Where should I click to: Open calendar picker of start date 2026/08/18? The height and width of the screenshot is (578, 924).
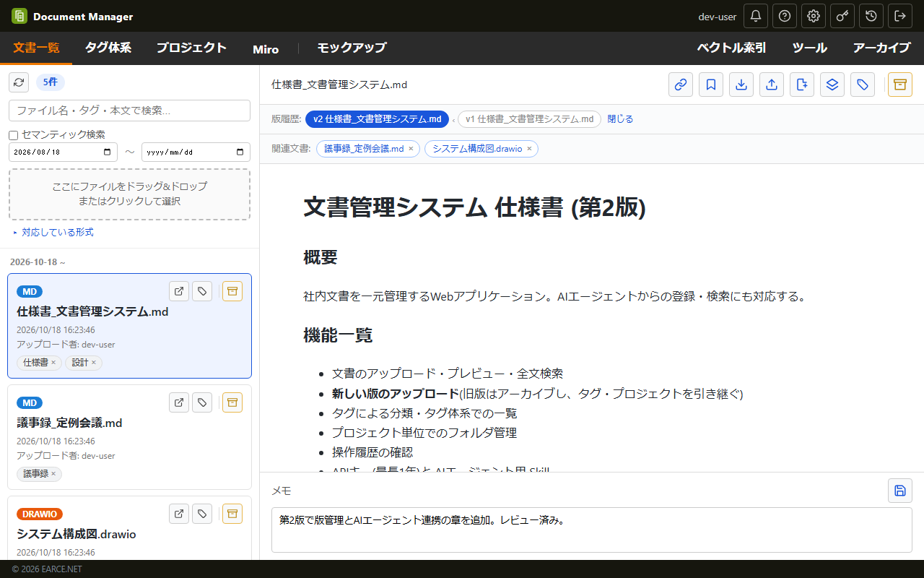pos(108,152)
